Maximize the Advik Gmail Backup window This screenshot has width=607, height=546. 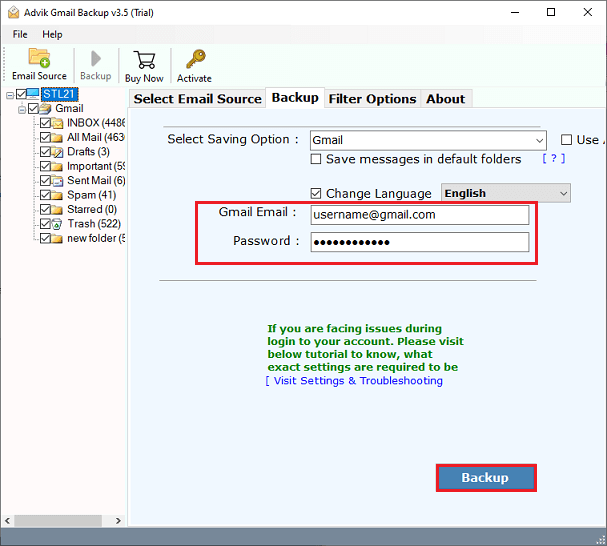(551, 12)
